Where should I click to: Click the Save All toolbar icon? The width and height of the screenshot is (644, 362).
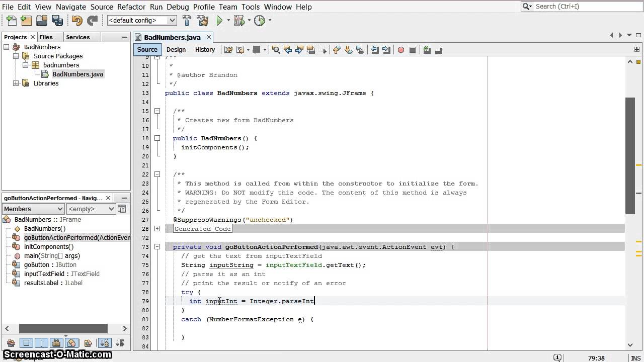tap(57, 21)
